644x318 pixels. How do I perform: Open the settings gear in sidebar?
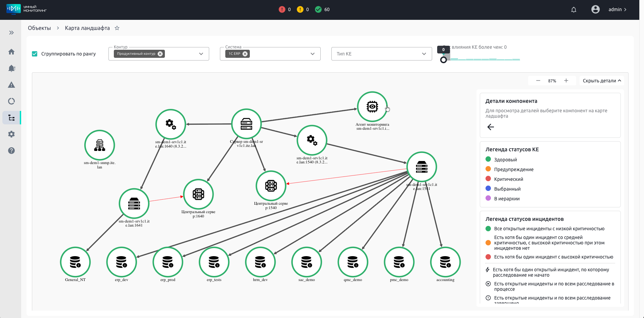click(11, 134)
